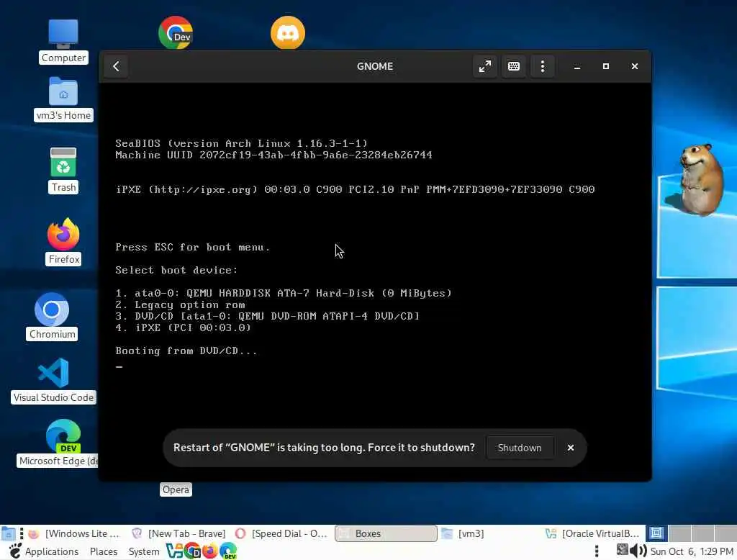Click the network status tray icon
Viewport: 737px width, 560px height.
point(623,550)
